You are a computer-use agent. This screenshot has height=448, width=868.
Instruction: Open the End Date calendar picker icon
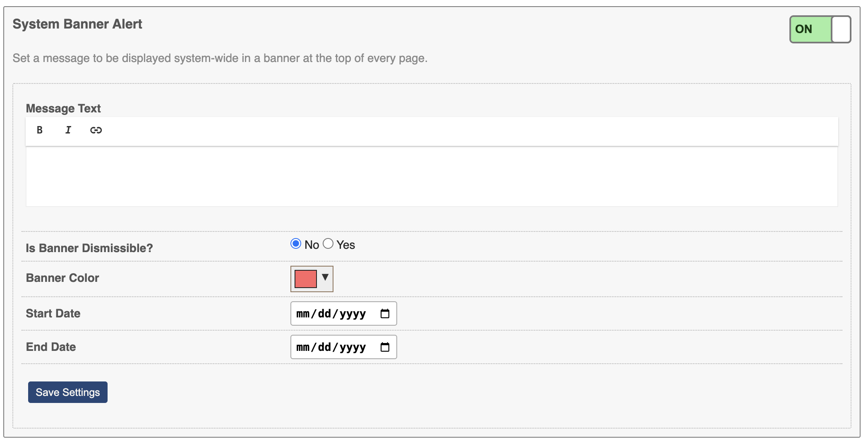coord(385,347)
